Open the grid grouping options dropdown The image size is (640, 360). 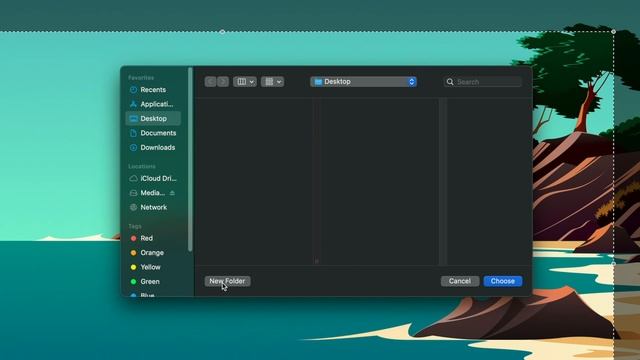(x=273, y=82)
